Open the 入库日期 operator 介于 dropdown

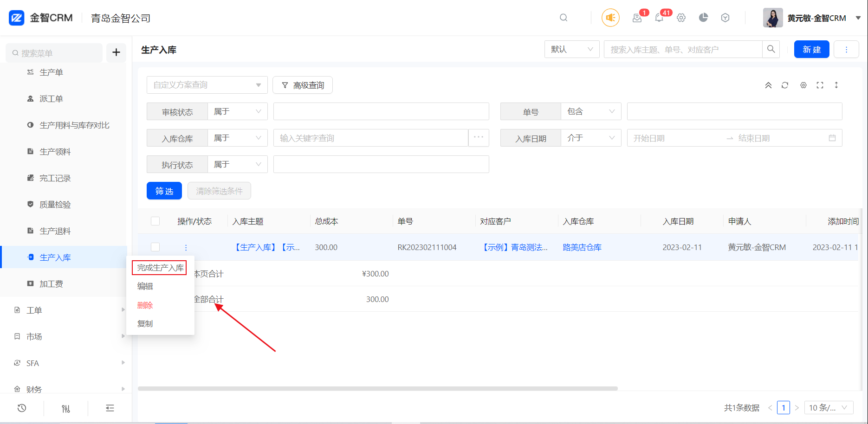[591, 138]
